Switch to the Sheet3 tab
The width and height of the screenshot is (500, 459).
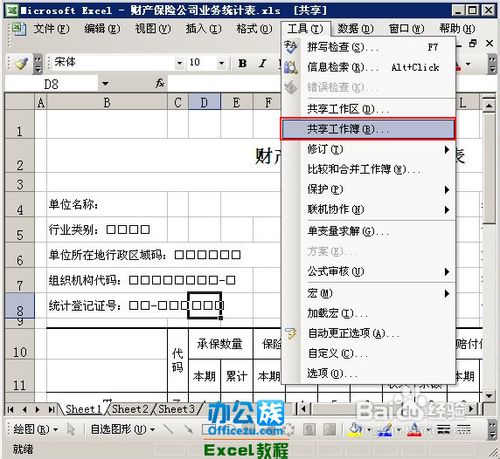point(176,409)
